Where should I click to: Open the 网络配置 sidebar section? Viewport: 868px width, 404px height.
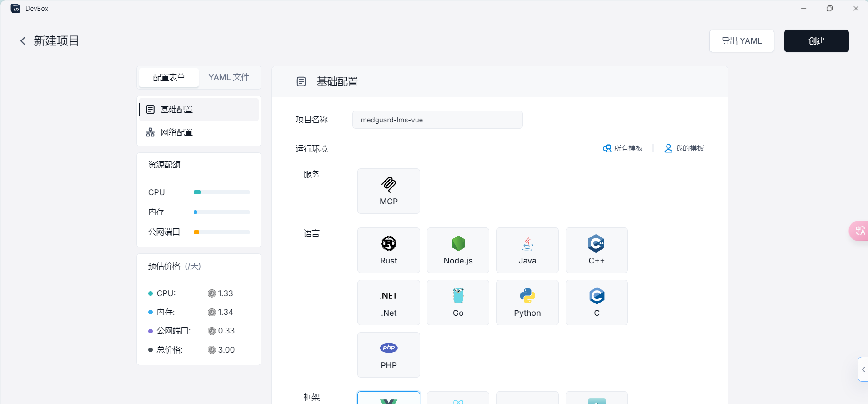pyautogui.click(x=199, y=132)
